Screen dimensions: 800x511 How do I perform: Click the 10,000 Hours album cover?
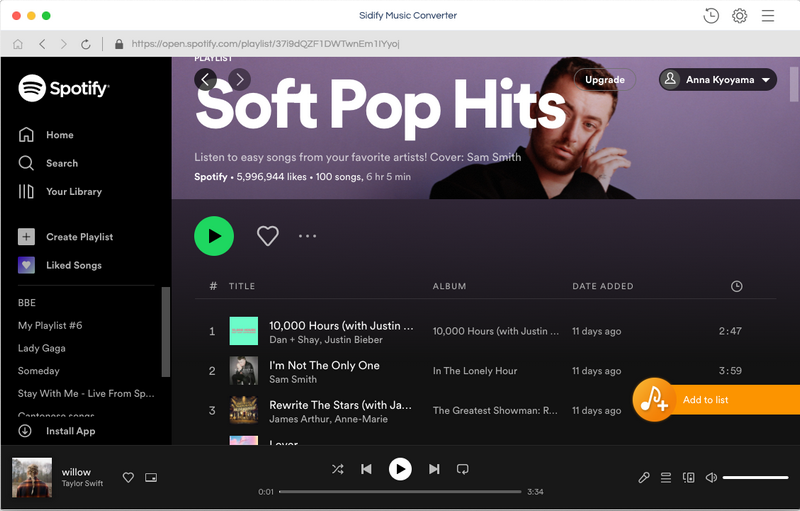click(x=243, y=331)
